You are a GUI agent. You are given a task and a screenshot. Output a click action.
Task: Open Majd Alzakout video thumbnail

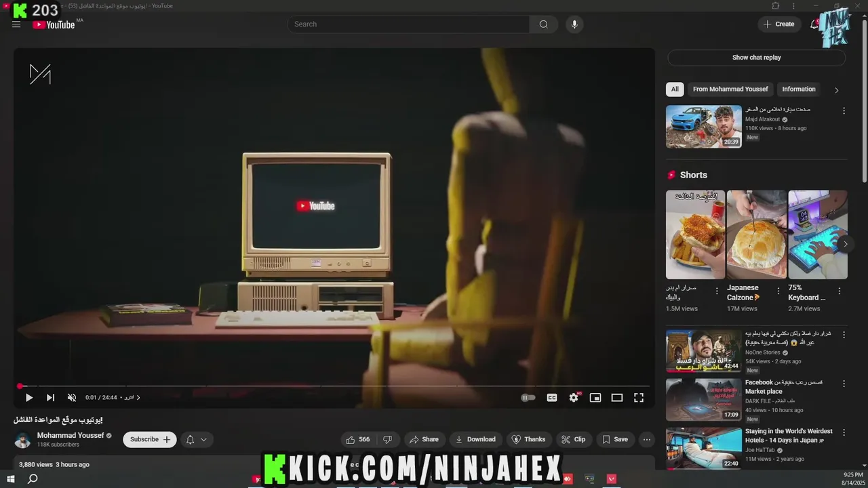704,126
